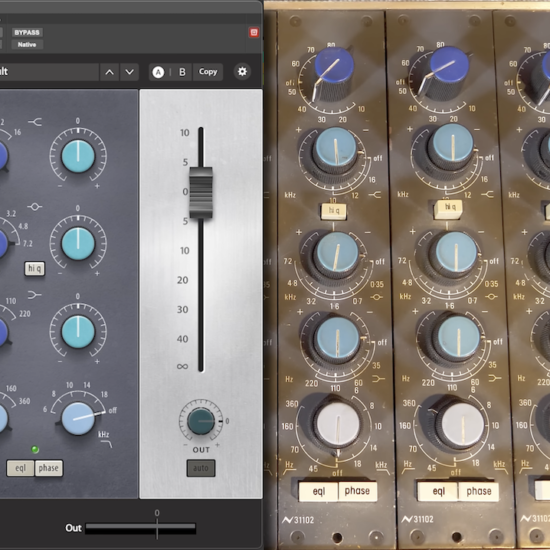The width and height of the screenshot is (550, 550).
Task: Toggle the plugin phase button
Action: pos(49,468)
